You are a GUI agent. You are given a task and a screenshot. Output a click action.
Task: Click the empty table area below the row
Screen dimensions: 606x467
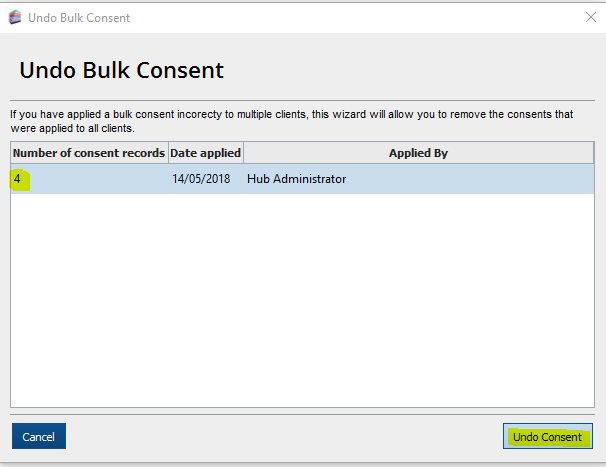(300, 300)
